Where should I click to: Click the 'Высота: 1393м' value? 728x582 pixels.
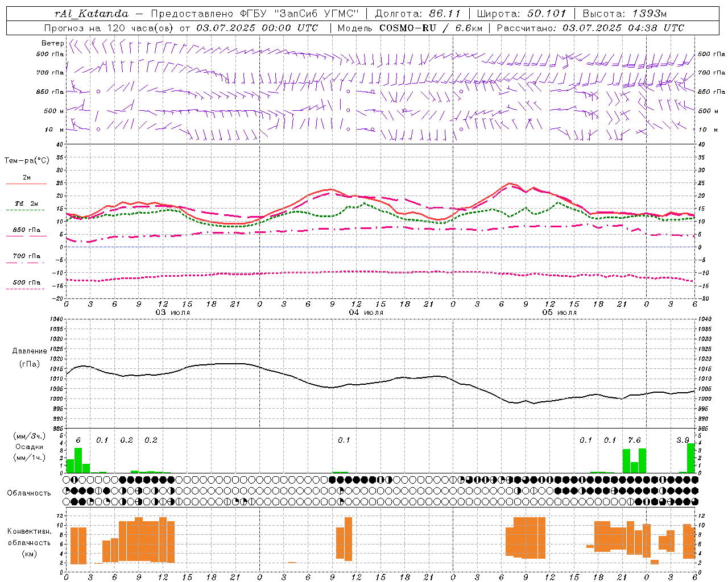[624, 14]
